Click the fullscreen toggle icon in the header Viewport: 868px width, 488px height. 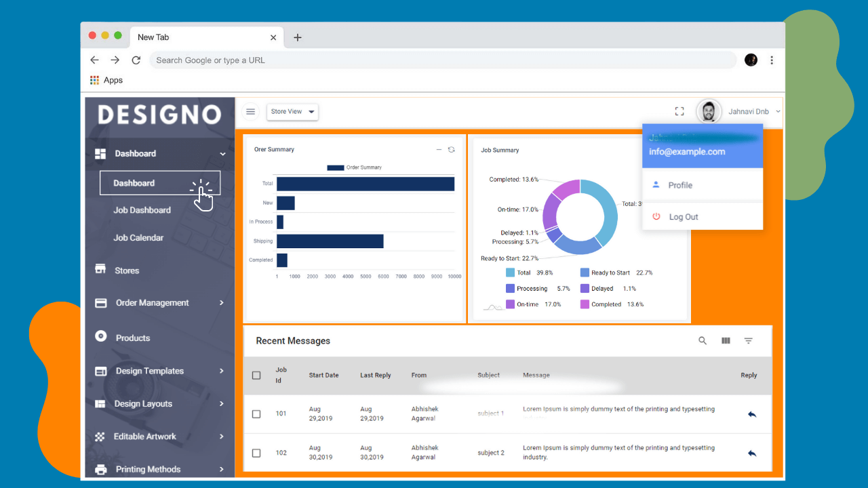click(x=679, y=111)
